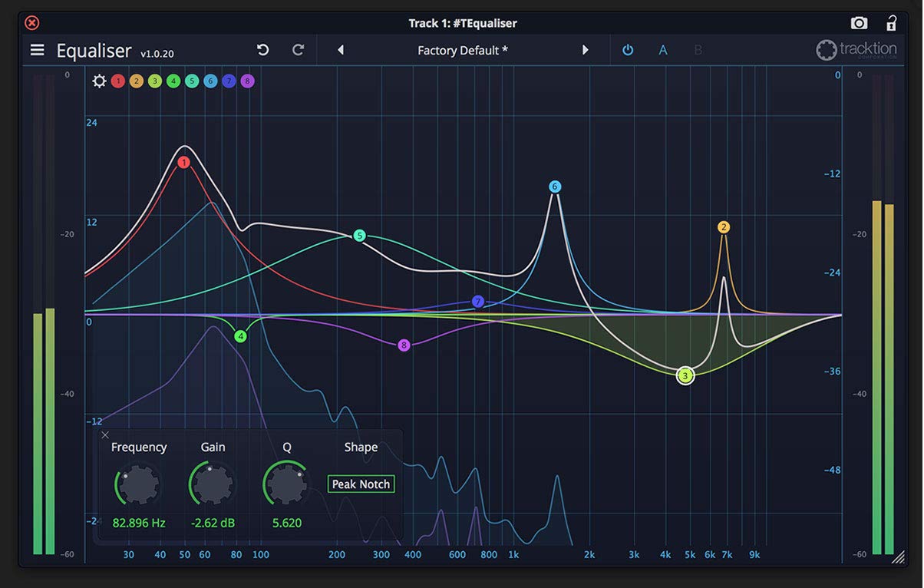
Task: Click the Frequency value 82.896 Hz
Action: coord(139,523)
